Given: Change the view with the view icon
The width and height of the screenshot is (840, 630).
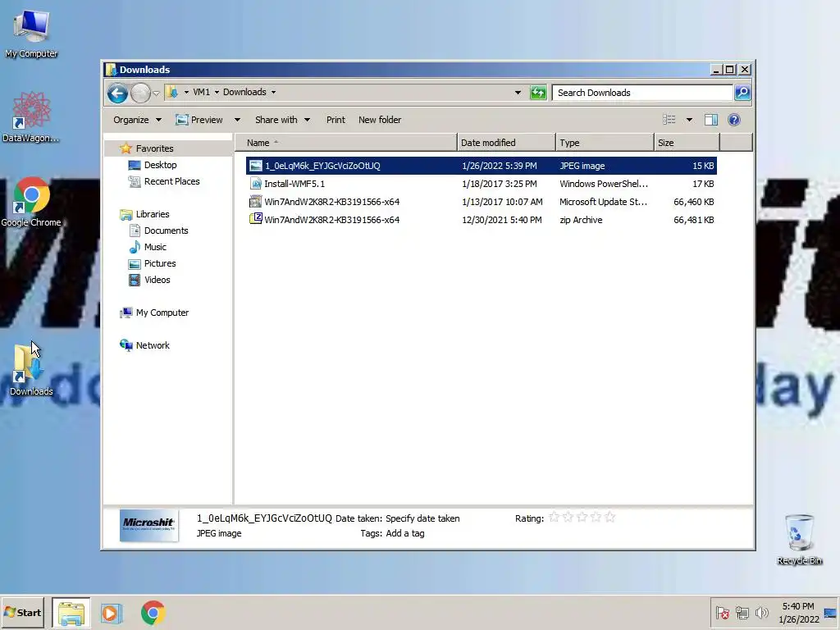Looking at the screenshot, I should pyautogui.click(x=669, y=120).
